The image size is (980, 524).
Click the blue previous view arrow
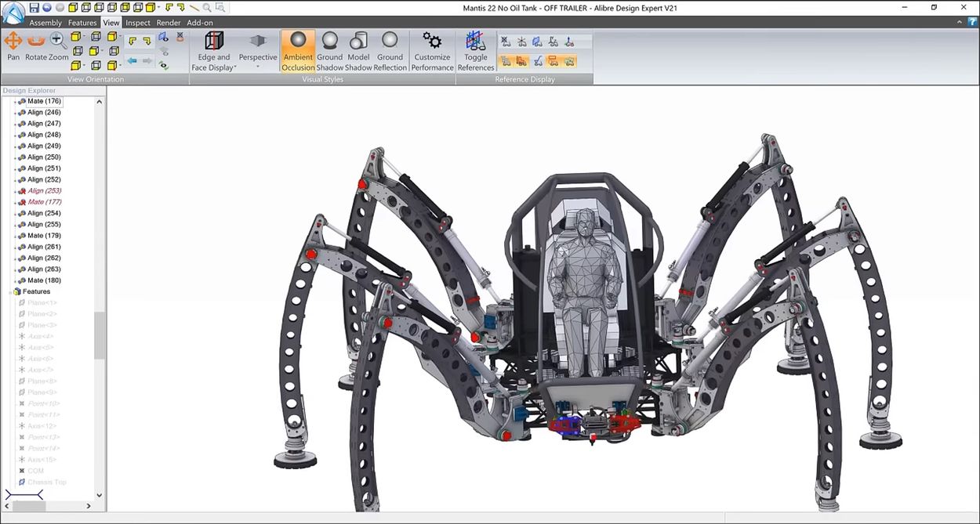132,61
